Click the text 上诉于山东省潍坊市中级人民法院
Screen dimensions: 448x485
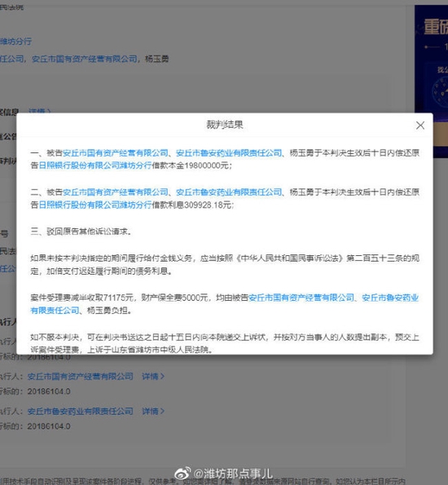(149, 350)
